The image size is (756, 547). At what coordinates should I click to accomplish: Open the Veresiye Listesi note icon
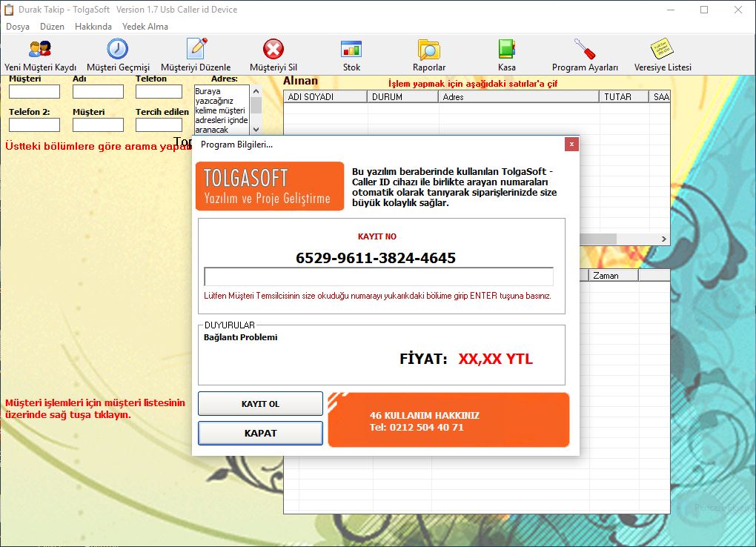(x=662, y=49)
